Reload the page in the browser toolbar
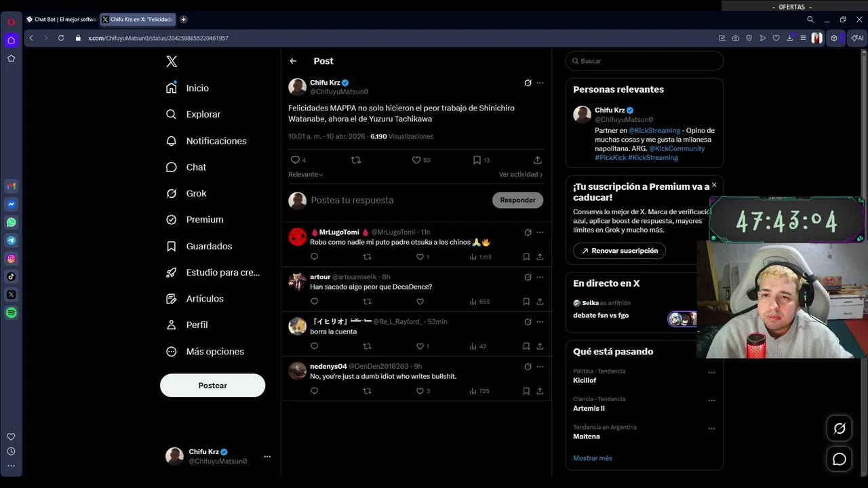Image resolution: width=868 pixels, height=488 pixels. 61,38
